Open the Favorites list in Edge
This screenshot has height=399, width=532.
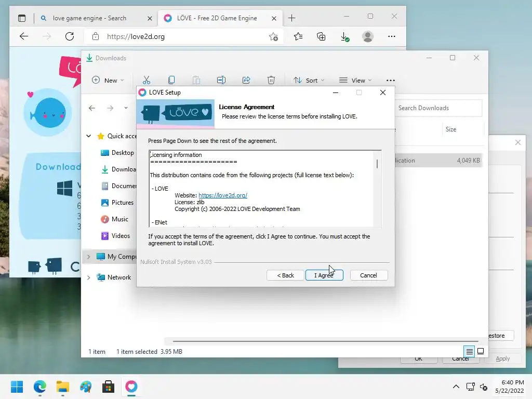[x=298, y=36]
